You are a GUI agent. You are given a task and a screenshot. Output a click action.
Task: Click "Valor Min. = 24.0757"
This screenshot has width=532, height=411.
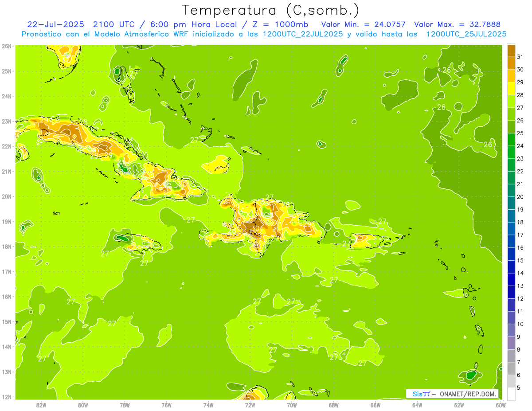pos(364,24)
